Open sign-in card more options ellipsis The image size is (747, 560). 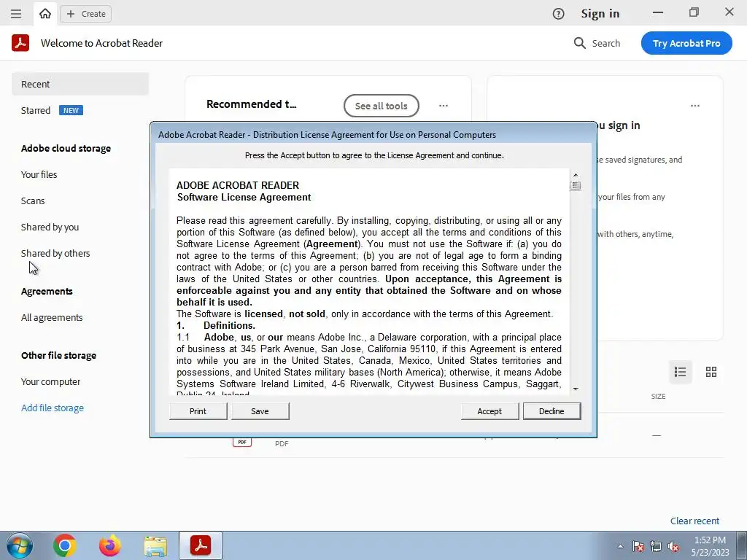695,106
